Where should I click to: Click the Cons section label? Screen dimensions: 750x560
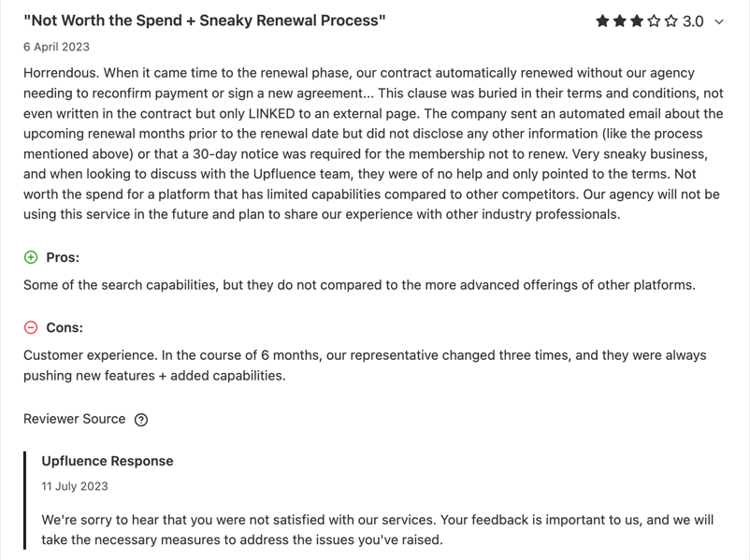pos(65,327)
